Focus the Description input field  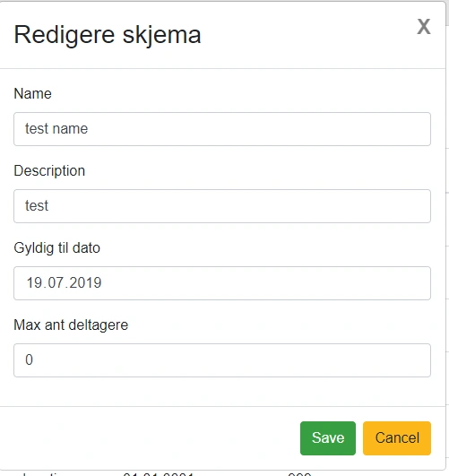click(x=222, y=206)
